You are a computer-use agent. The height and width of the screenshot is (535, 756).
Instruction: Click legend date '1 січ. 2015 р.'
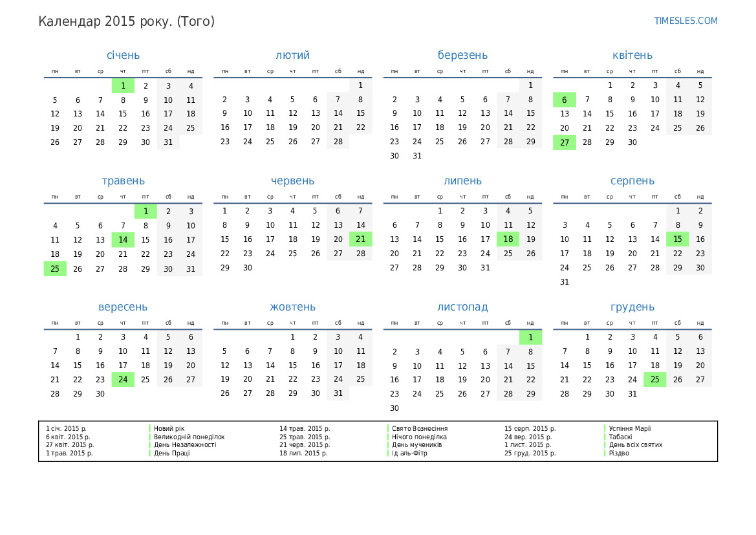point(66,428)
